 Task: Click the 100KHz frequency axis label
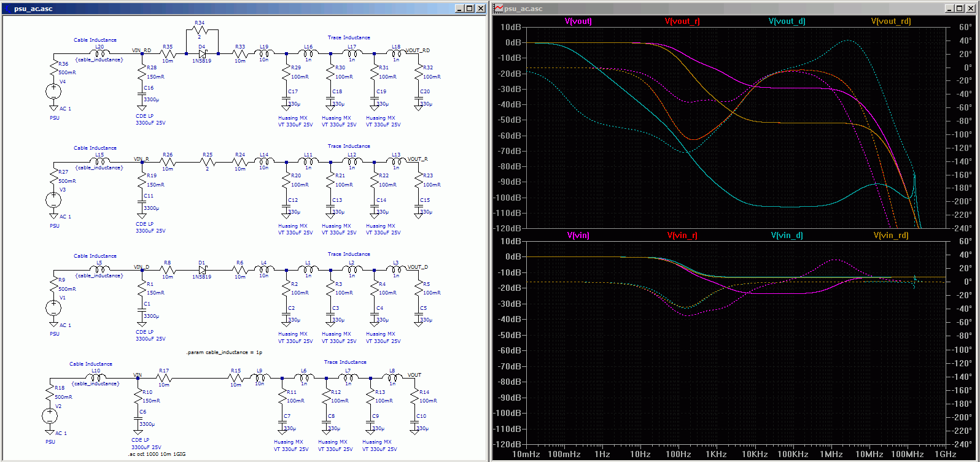(793, 454)
